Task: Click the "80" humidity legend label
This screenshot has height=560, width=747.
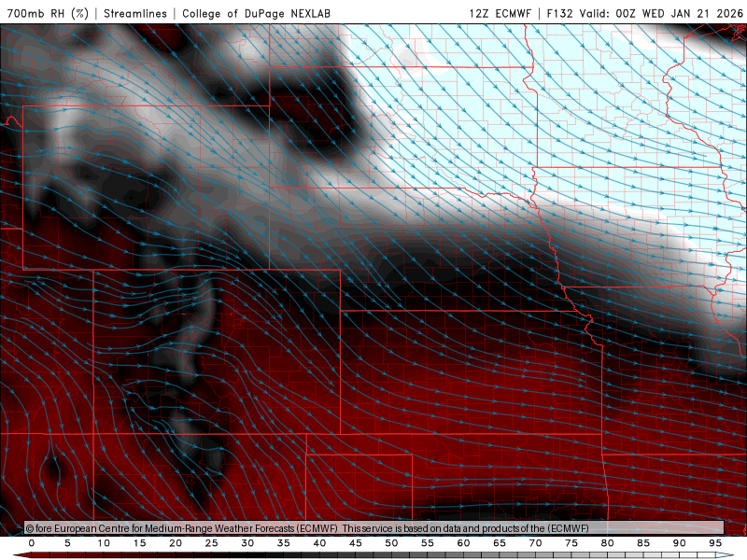Action: point(608,543)
